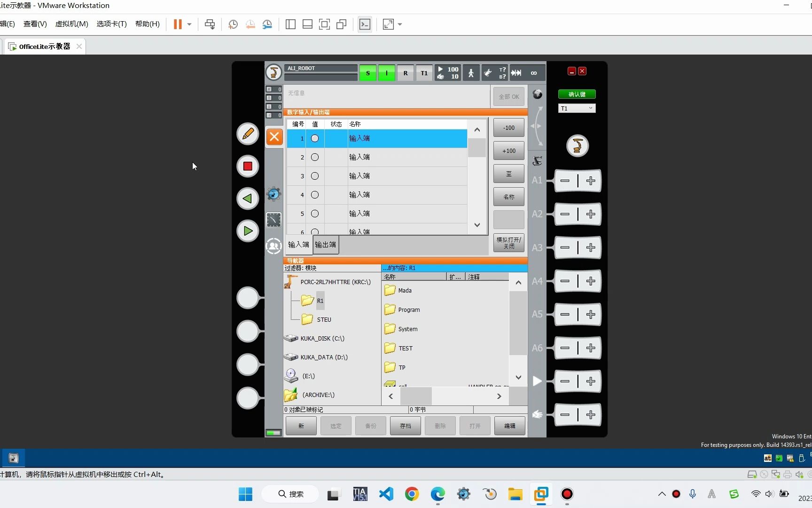Select the program run mode walking-man icon
This screenshot has height=508, width=812.
point(471,73)
